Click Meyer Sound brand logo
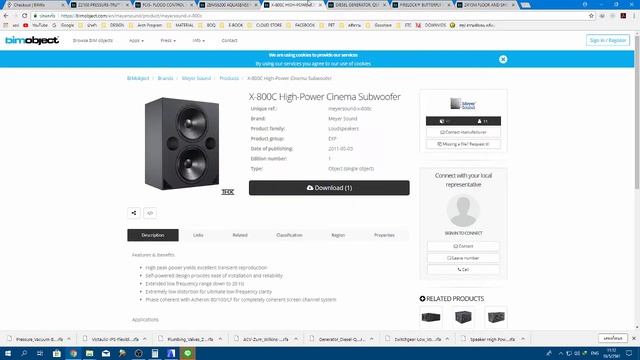This screenshot has width=640, height=360. (x=463, y=104)
